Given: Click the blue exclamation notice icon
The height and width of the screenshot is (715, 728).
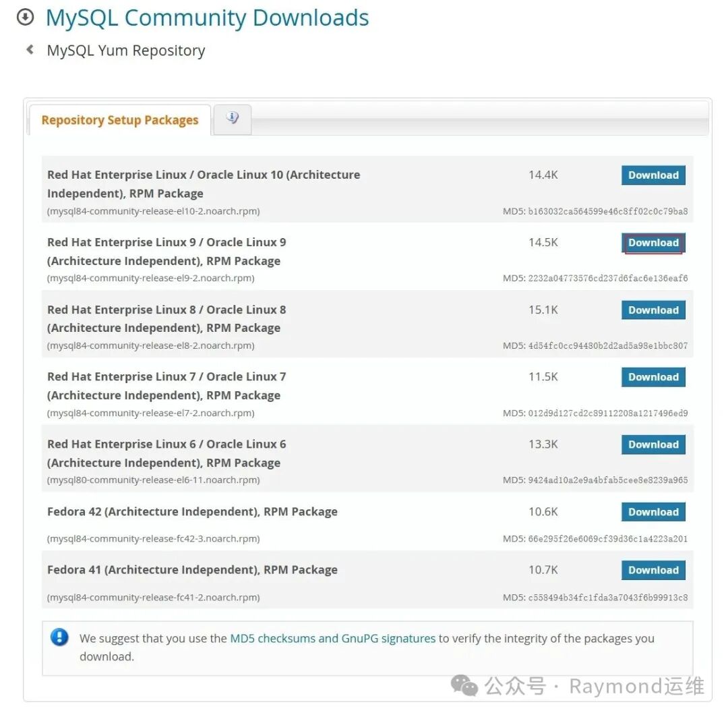Looking at the screenshot, I should [x=59, y=637].
